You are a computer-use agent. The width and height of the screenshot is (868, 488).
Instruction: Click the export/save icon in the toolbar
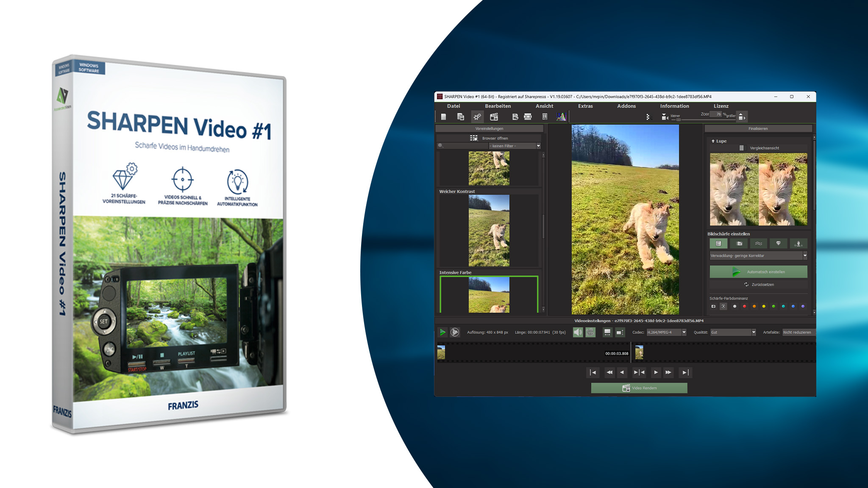point(516,117)
